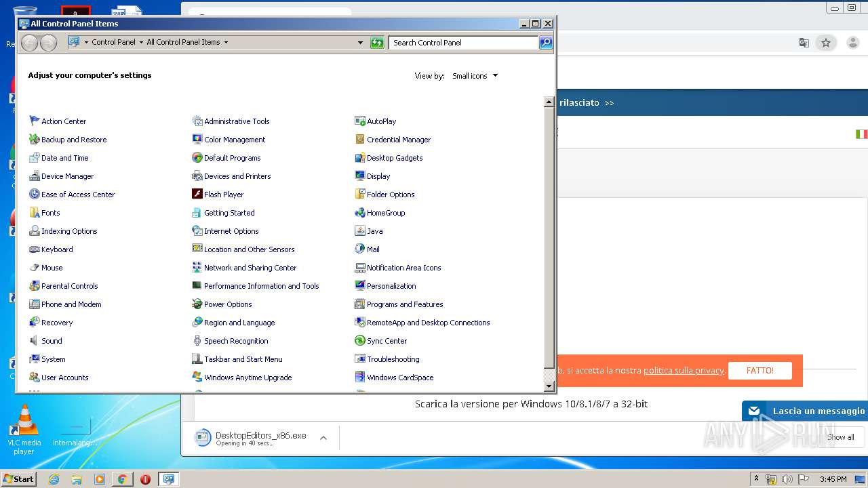868x488 pixels.
Task: Click the Sync Center icon
Action: (x=360, y=340)
